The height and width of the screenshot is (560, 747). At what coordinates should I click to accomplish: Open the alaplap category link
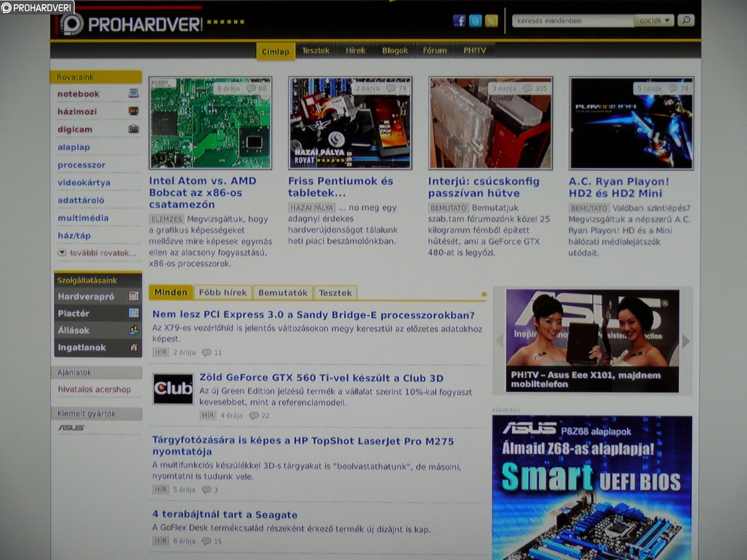point(74,147)
